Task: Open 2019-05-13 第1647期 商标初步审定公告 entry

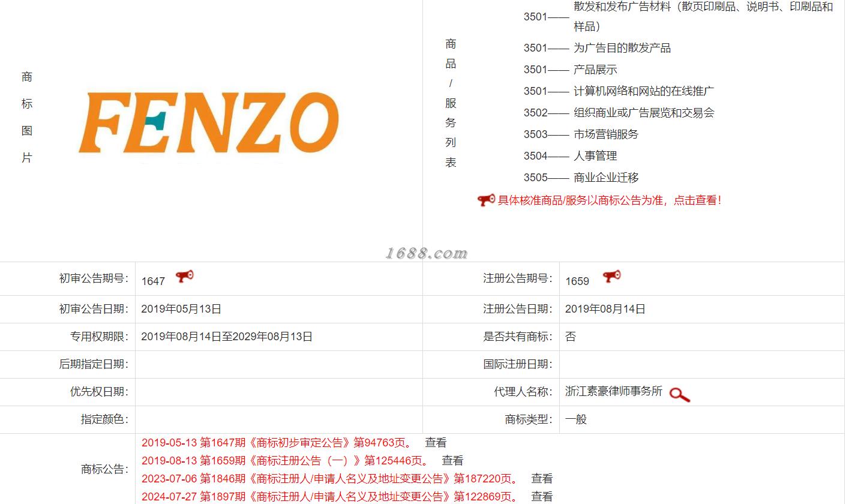Action: 277,443
